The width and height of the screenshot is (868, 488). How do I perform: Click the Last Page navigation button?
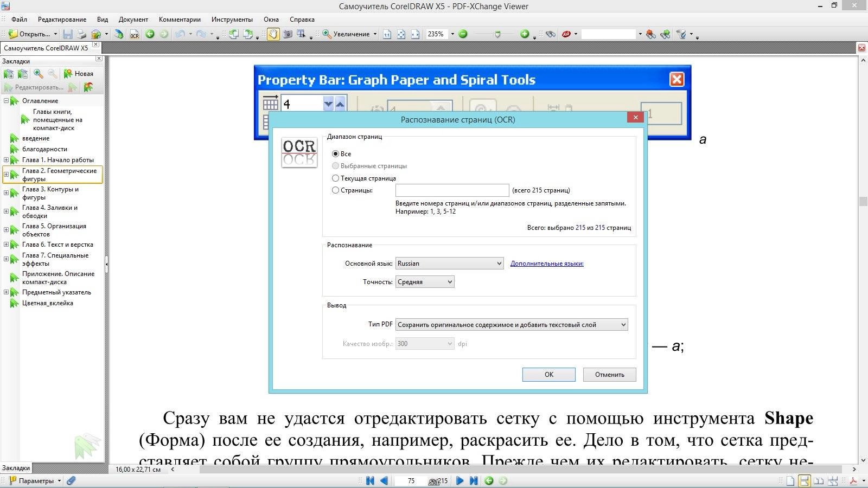473,480
